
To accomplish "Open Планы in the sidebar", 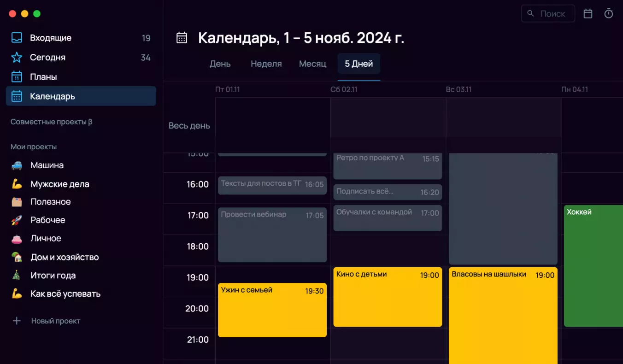I will pos(81,76).
